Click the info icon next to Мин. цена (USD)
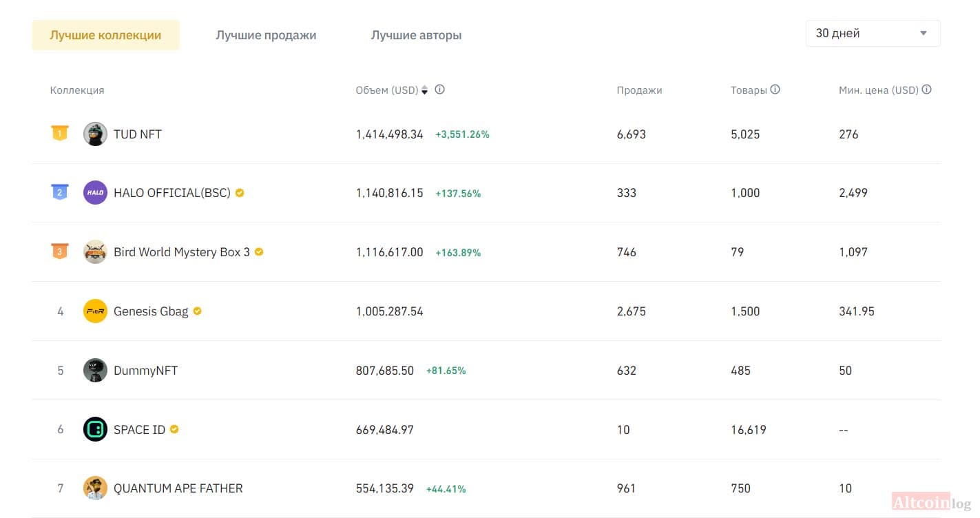The width and height of the screenshot is (980, 518). point(926,90)
